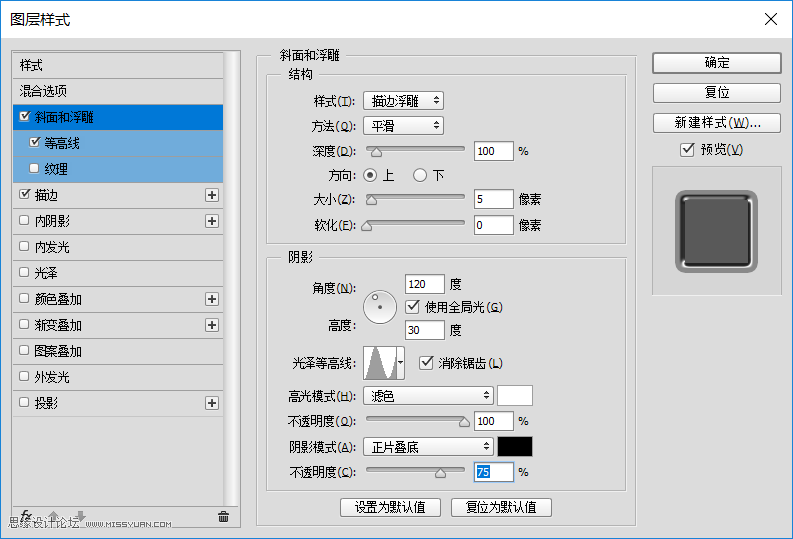The width and height of the screenshot is (793, 539).
Task: Click the 光泽等高线 contour thumbnail
Action: click(380, 362)
